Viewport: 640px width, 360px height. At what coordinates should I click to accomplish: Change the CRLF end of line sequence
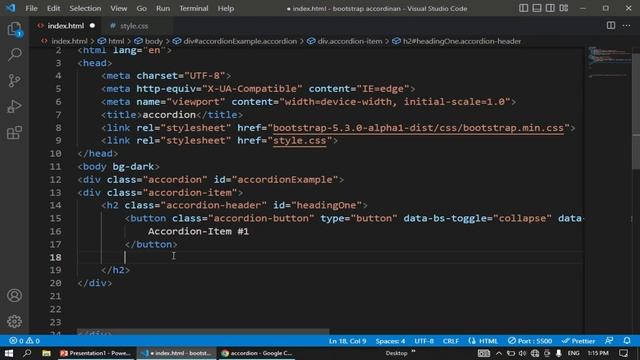tap(451, 341)
